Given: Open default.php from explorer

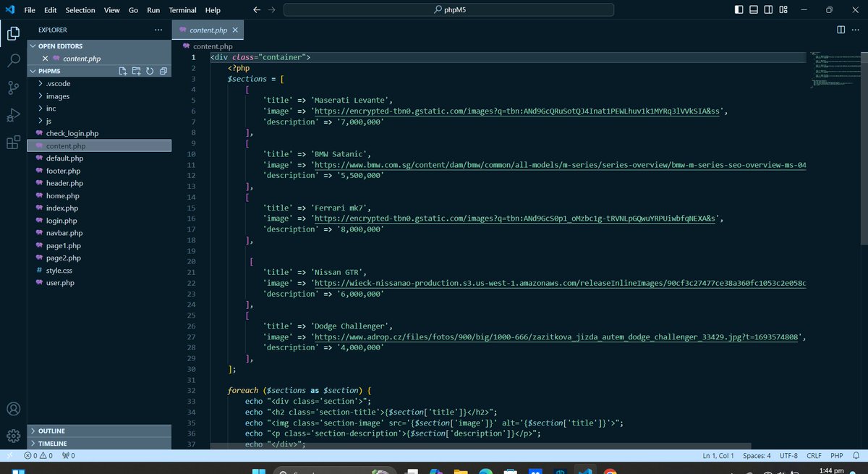Looking at the screenshot, I should 99,158.
